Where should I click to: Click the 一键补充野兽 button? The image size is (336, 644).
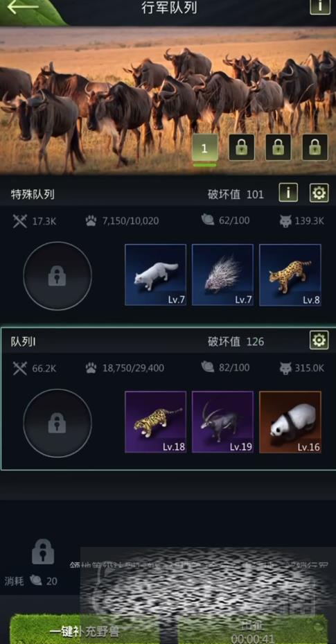click(x=85, y=629)
